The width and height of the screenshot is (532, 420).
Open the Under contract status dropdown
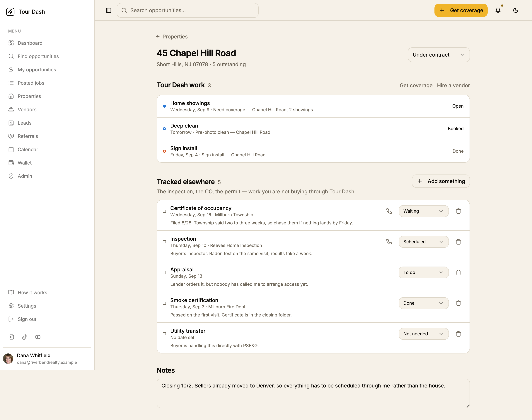[439, 55]
